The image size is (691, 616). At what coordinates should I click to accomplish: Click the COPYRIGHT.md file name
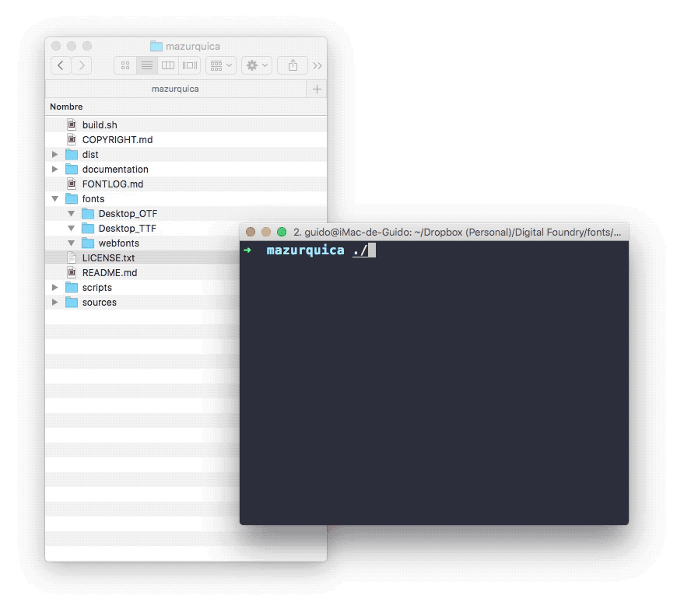click(x=118, y=140)
